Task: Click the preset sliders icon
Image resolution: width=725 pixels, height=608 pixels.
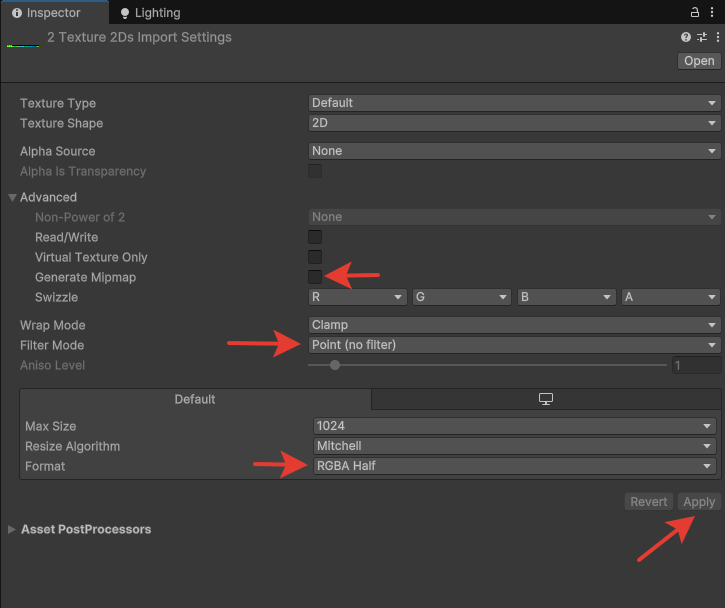Action: [702, 37]
